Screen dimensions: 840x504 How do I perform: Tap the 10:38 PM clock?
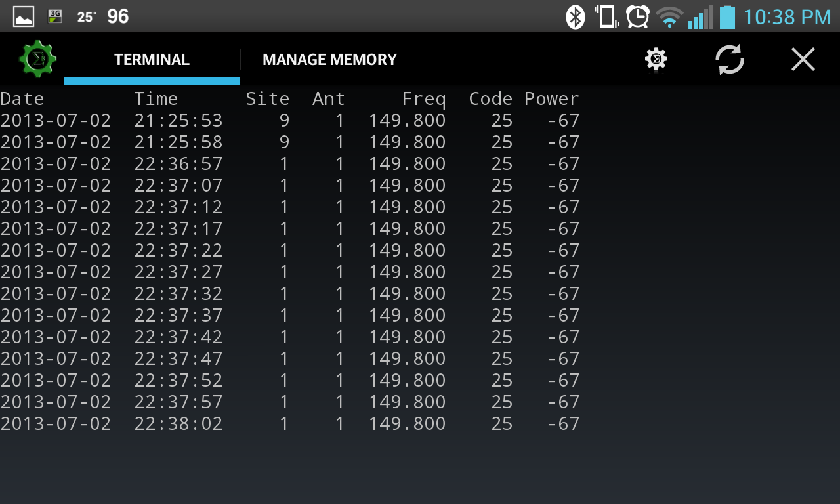coord(787,17)
